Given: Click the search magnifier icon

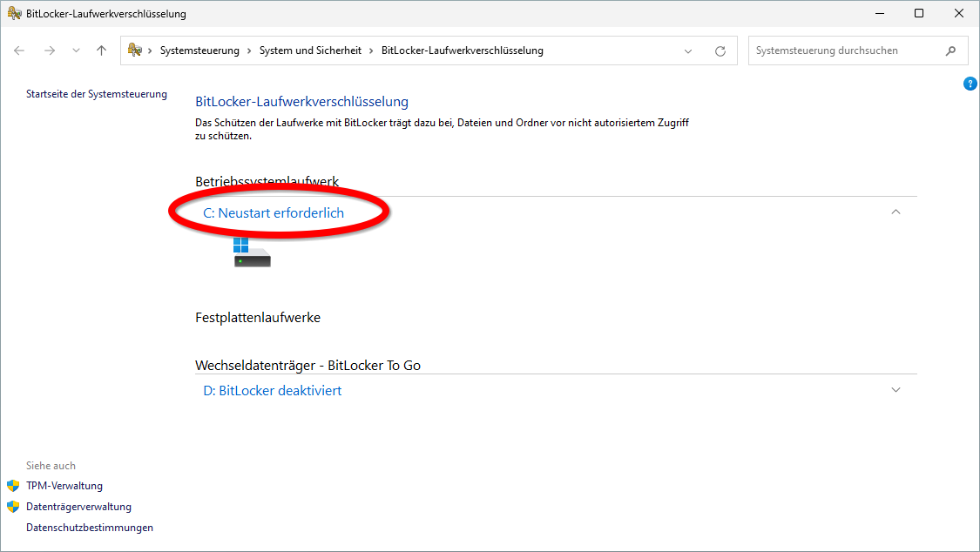Looking at the screenshot, I should coord(951,50).
